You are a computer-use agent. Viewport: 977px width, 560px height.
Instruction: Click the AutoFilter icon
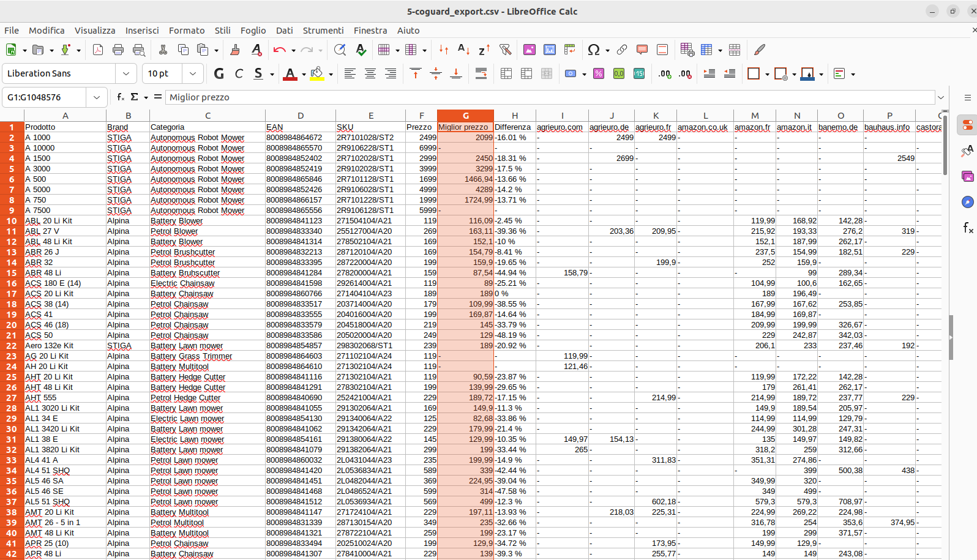[x=505, y=50]
